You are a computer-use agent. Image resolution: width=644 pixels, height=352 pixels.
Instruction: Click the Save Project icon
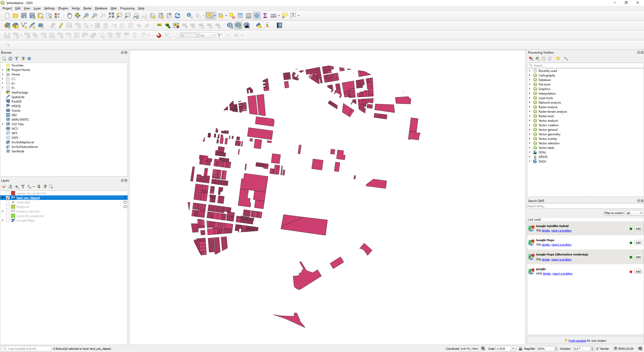(x=24, y=16)
